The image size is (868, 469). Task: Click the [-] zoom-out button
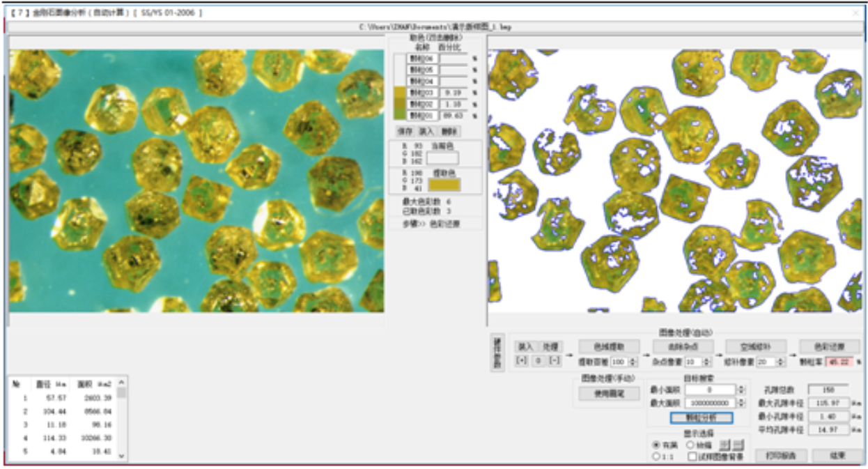[555, 361]
